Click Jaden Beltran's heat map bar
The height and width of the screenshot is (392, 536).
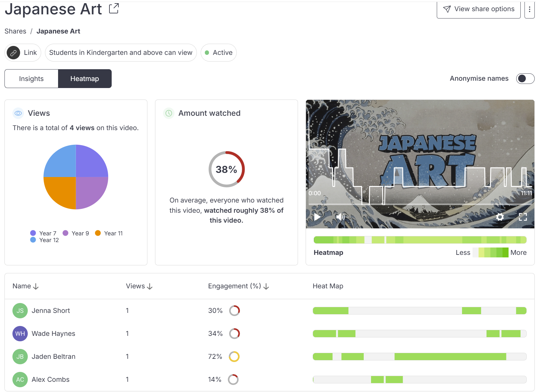[x=420, y=357]
